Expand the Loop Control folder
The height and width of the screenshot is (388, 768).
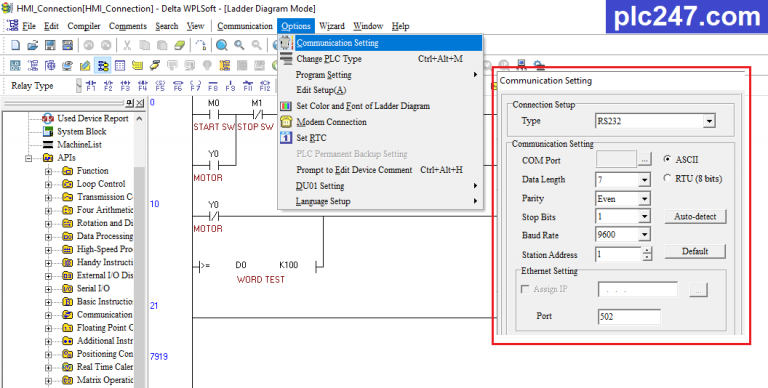48,185
